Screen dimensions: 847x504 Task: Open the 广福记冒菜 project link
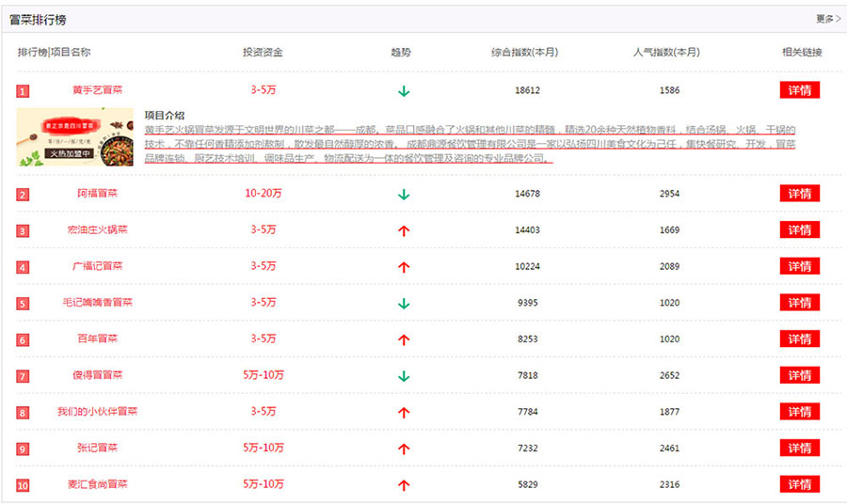97,266
